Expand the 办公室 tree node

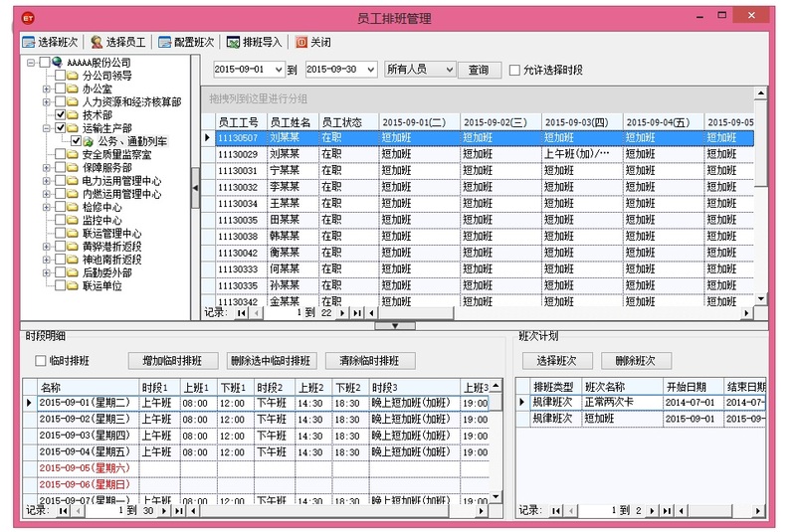click(47, 89)
